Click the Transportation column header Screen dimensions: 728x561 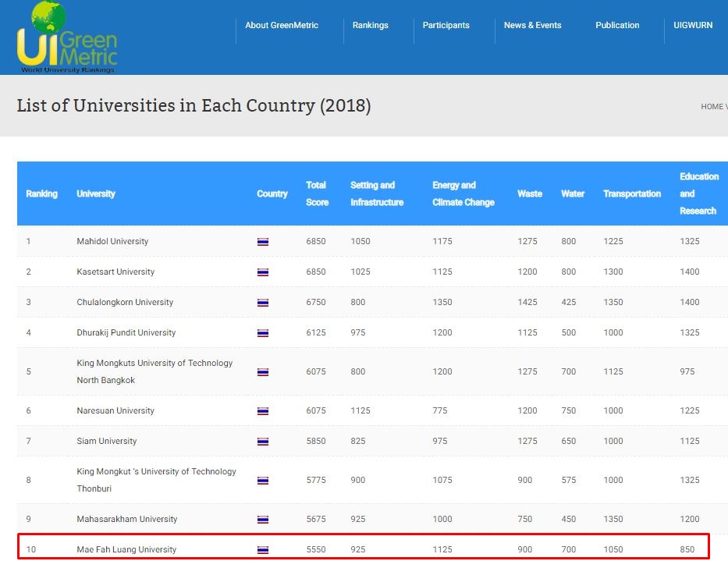(631, 194)
